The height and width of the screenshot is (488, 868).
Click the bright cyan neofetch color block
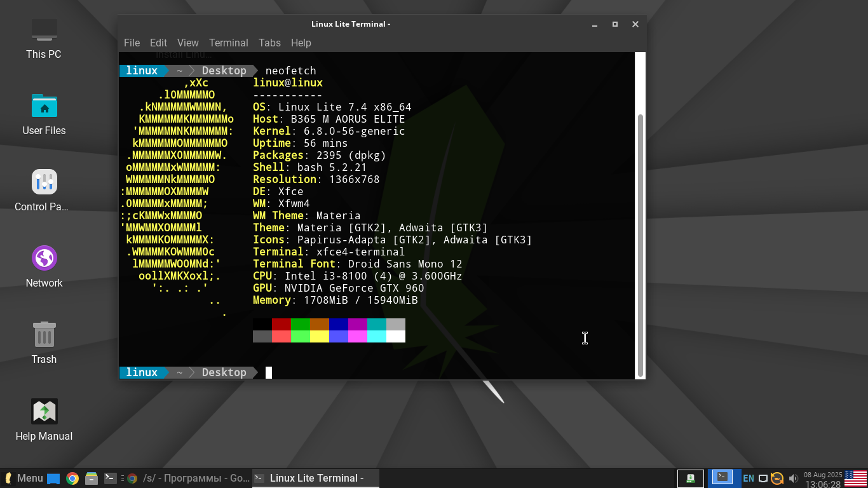point(377,336)
